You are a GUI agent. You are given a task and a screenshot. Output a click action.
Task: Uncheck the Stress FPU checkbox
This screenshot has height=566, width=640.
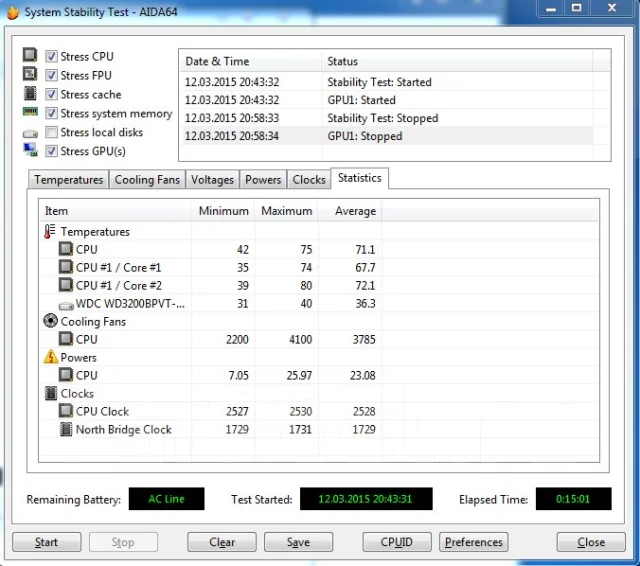click(51, 75)
